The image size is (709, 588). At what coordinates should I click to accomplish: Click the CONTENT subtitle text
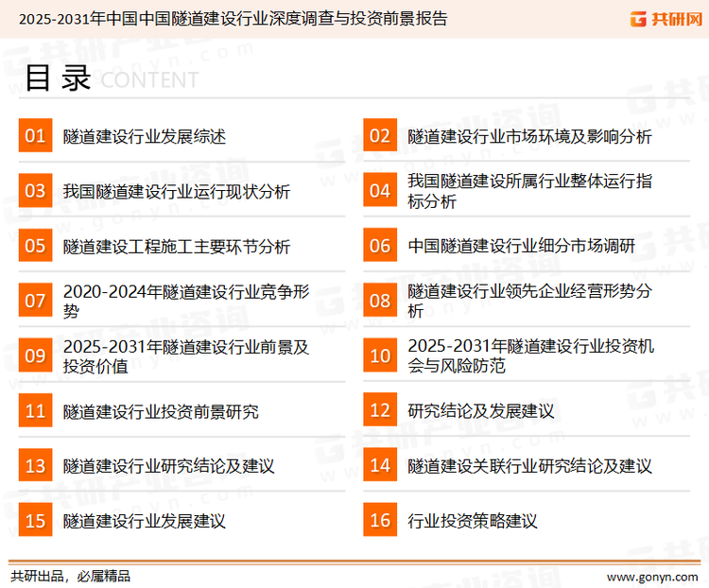coord(149,80)
